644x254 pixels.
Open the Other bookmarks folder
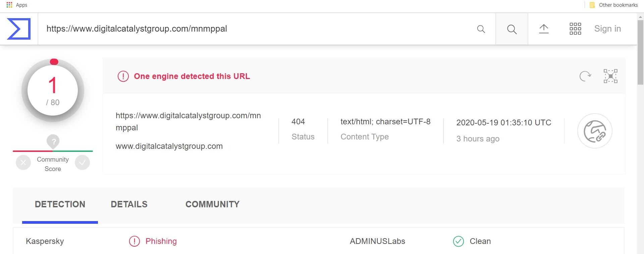click(613, 5)
